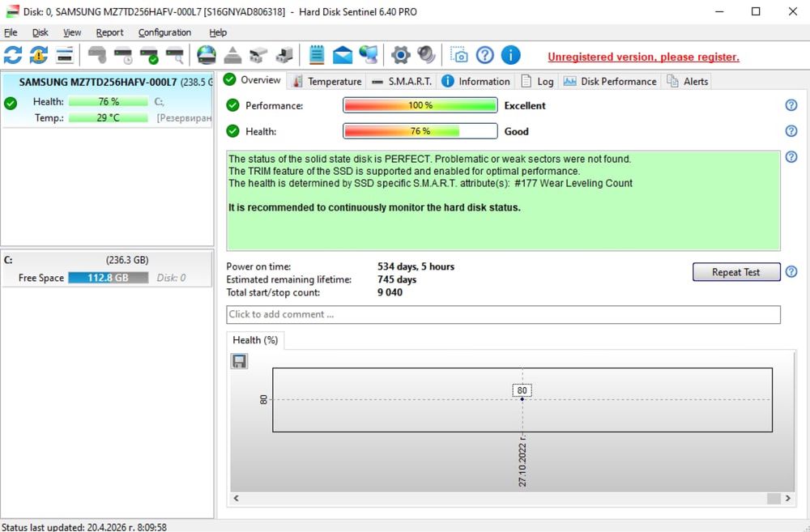Click the disk with green checkmark icon
810x532 pixels.
tap(149, 55)
